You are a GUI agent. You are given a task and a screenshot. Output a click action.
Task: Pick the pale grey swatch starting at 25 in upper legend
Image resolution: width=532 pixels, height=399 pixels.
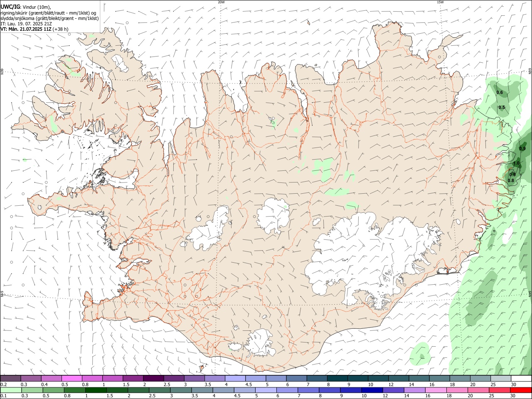coord(501,378)
